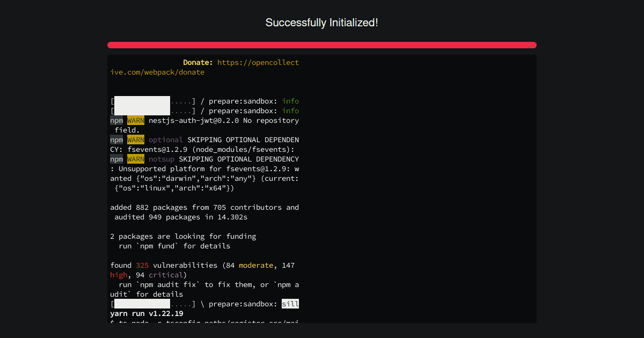Click the red high severity label
This screenshot has width=644, height=338.
click(x=118, y=275)
